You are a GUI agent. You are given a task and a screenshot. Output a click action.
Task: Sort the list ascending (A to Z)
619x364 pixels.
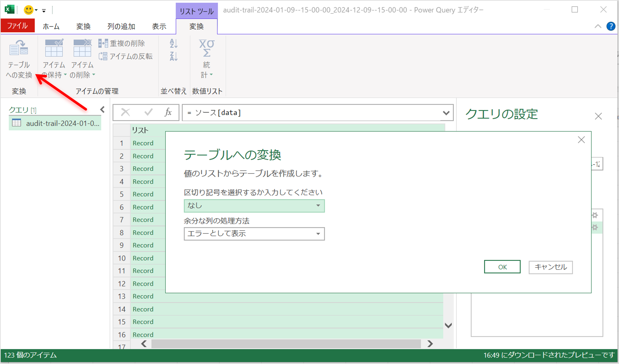(x=174, y=43)
